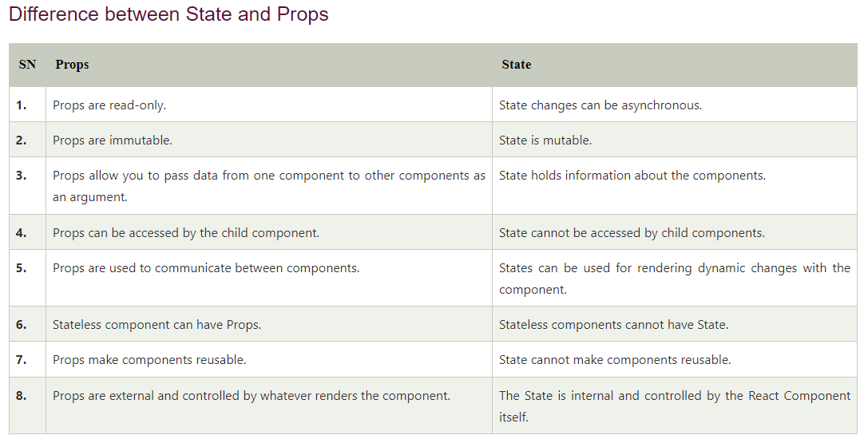Click 'Stateless component can have Props.'
868x447 pixels.
pos(157,325)
